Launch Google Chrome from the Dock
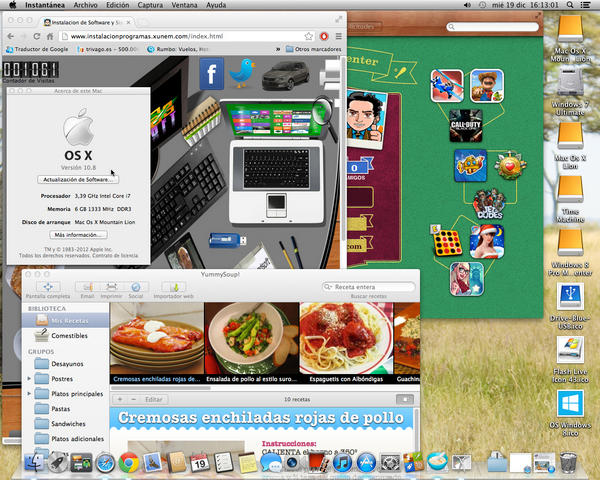The image size is (600, 480). point(129,463)
